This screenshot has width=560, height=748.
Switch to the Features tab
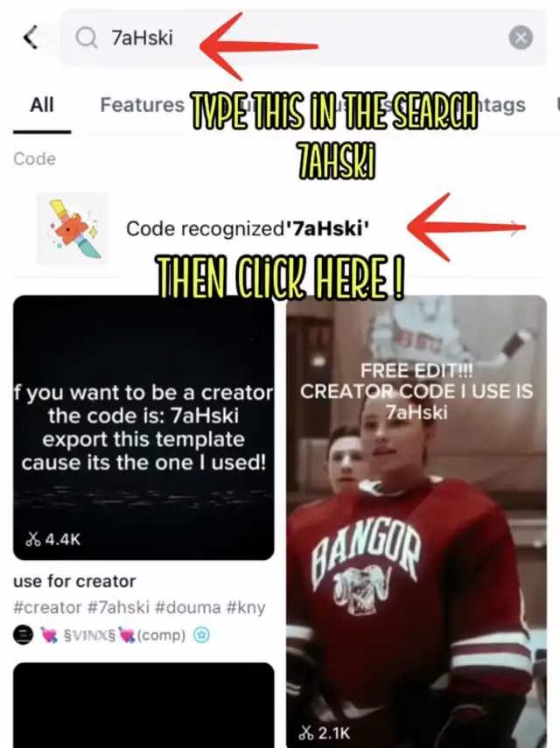[x=142, y=105]
